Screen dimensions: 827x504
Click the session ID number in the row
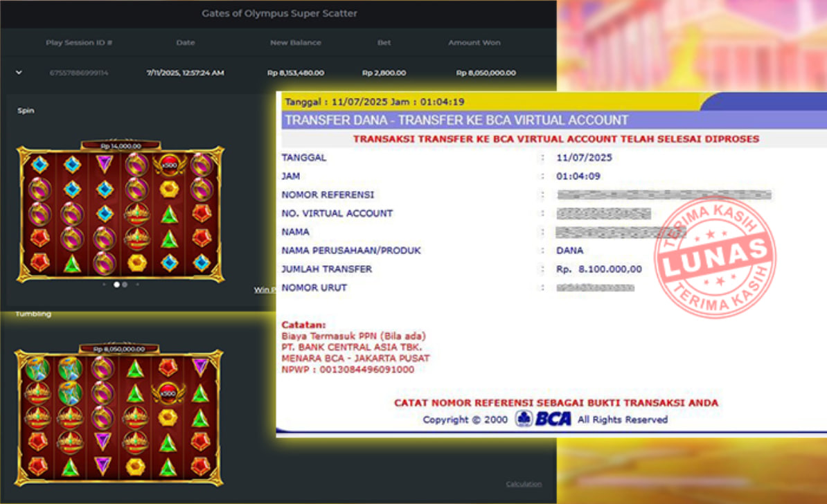[x=78, y=73]
